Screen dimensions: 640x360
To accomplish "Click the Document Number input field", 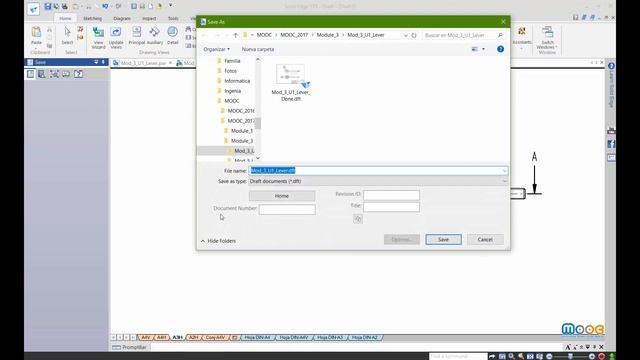I will [287, 210].
